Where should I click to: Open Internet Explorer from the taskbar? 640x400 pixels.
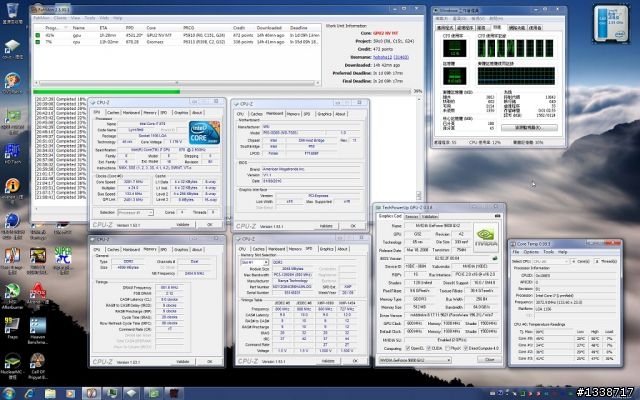click(29, 393)
